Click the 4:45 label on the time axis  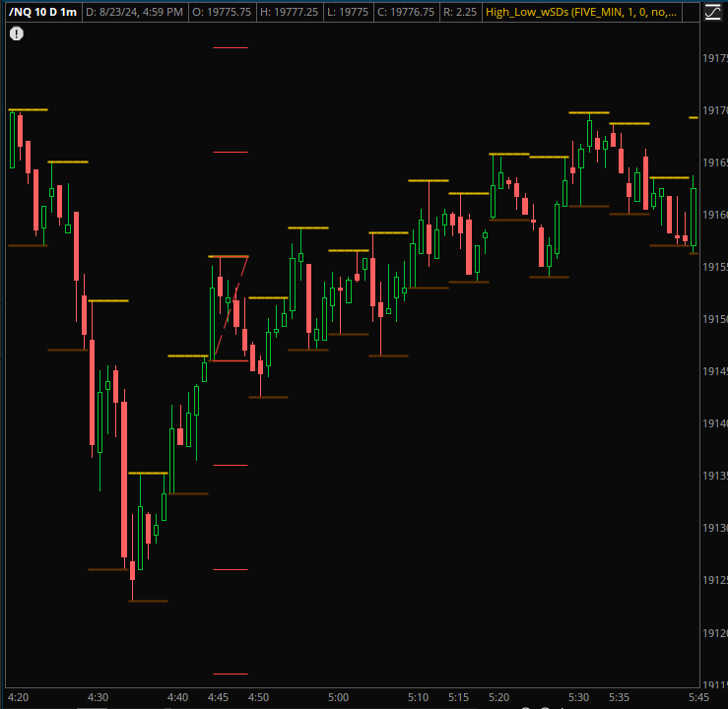[217, 697]
